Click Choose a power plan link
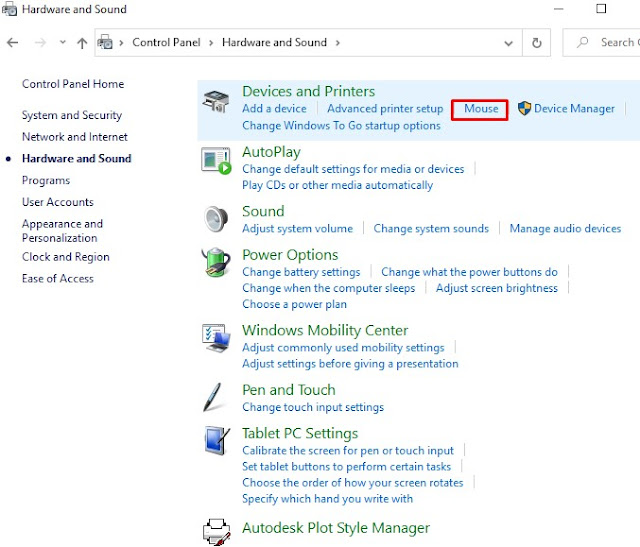This screenshot has height=547, width=640. click(294, 305)
